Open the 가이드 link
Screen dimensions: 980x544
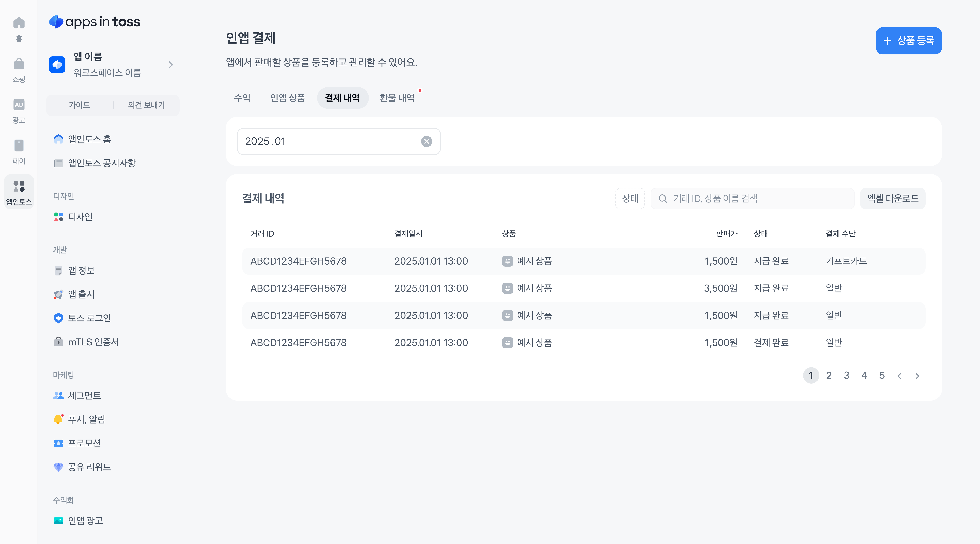79,105
